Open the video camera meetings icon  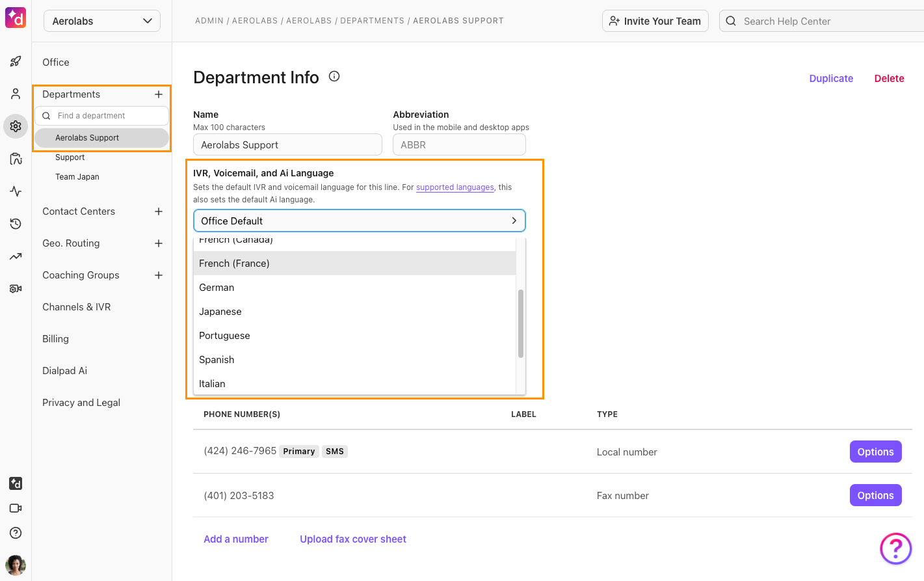[16, 508]
